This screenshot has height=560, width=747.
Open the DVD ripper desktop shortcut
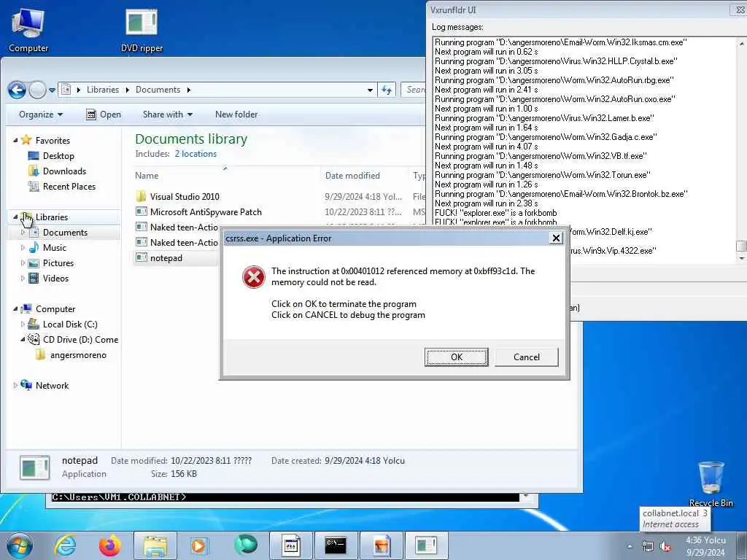[142, 29]
